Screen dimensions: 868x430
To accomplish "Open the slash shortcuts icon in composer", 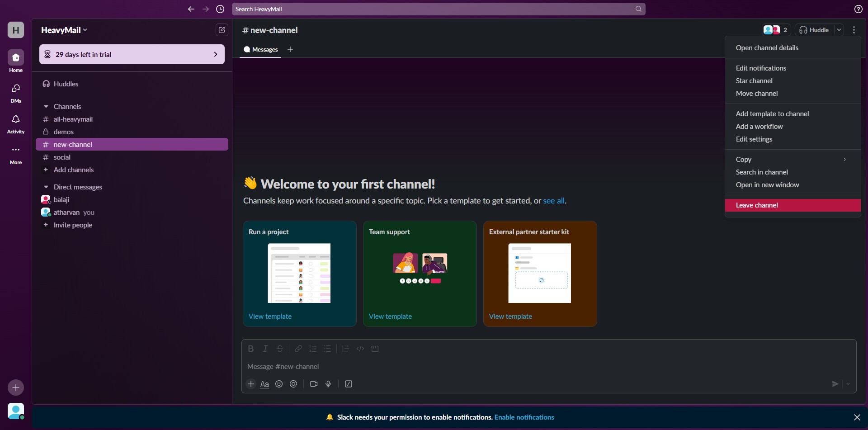I will pos(349,384).
